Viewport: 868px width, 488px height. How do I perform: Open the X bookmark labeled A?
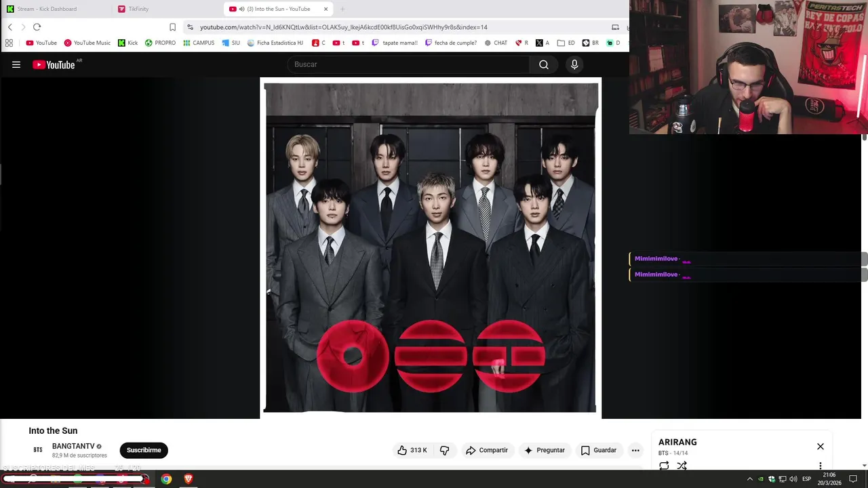point(542,43)
